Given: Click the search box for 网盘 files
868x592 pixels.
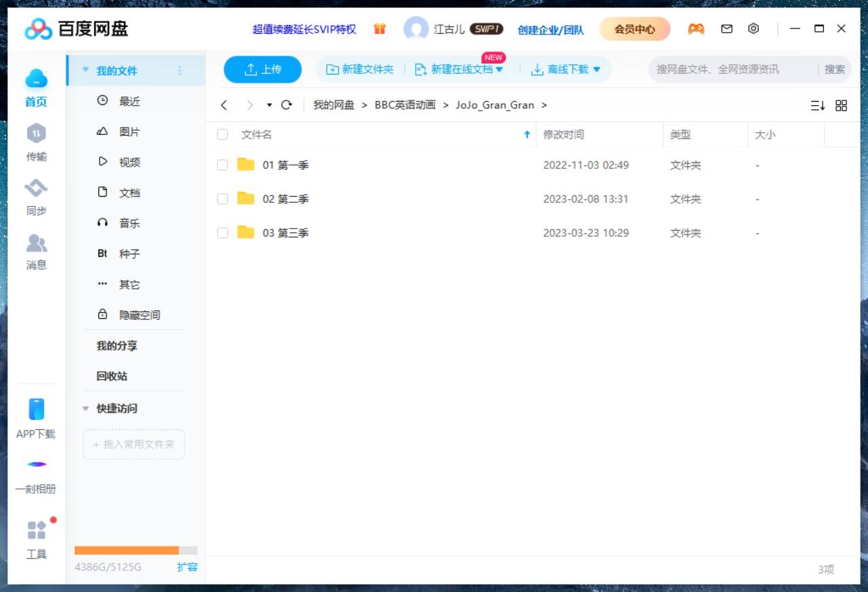Looking at the screenshot, I should [732, 69].
